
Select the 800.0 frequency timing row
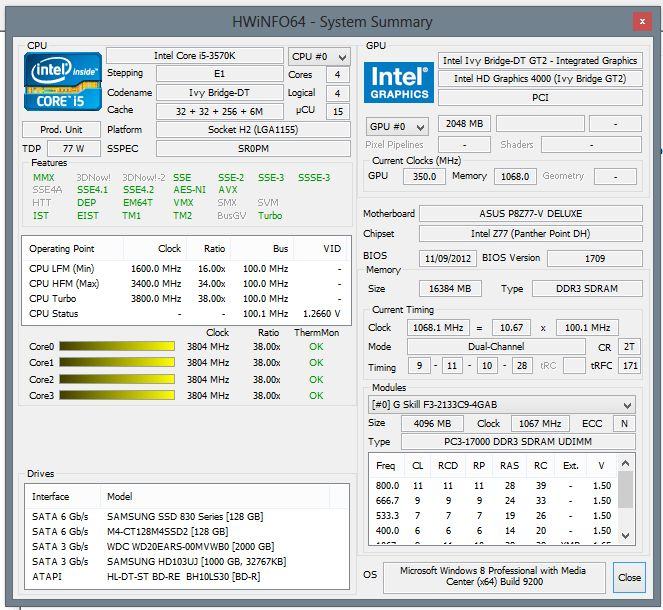(493, 486)
